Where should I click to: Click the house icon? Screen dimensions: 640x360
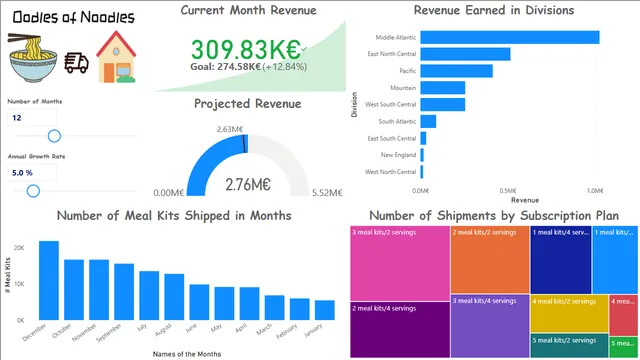pos(116,57)
